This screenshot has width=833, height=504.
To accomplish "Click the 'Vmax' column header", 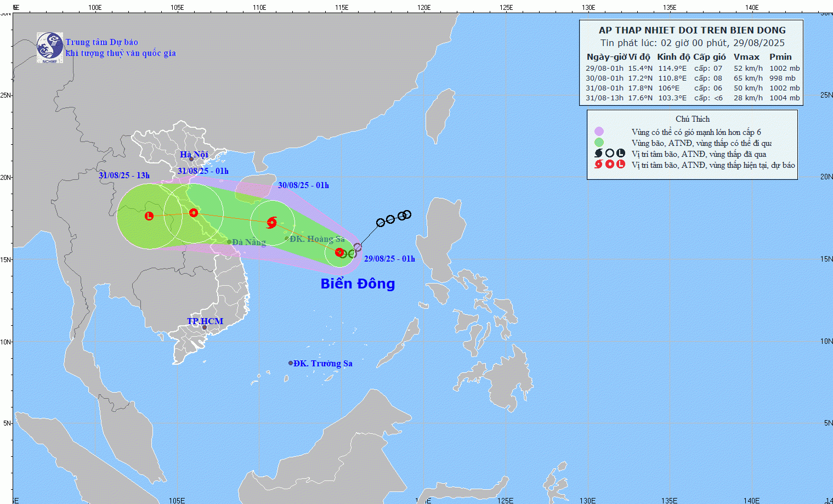I will pyautogui.click(x=747, y=57).
